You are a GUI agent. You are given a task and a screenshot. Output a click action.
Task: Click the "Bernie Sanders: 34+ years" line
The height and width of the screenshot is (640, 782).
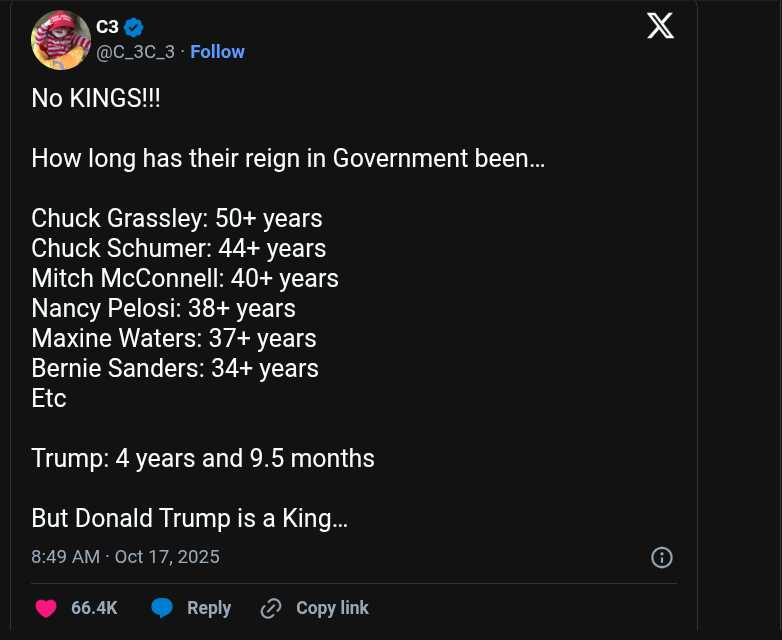(x=175, y=368)
